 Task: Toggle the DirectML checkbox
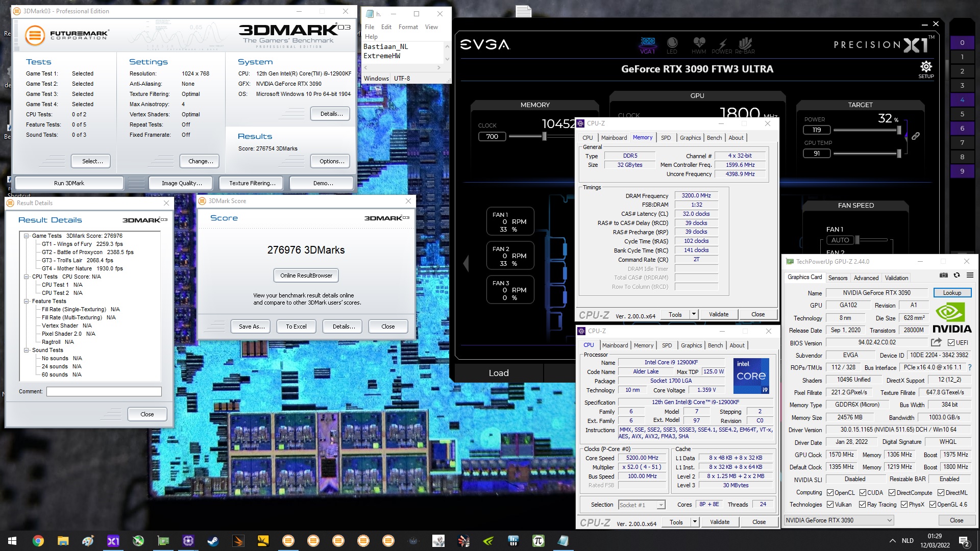tap(941, 492)
